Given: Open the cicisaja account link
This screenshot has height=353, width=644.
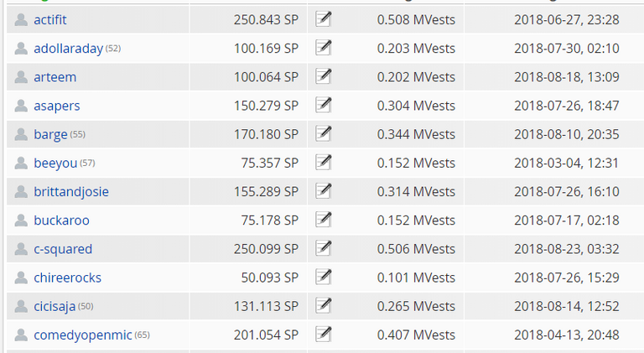Looking at the screenshot, I should [55, 307].
